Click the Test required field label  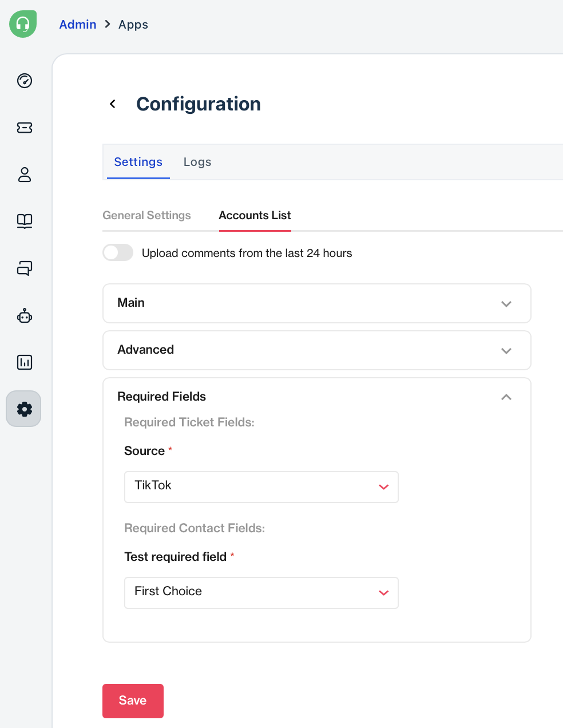pos(175,557)
